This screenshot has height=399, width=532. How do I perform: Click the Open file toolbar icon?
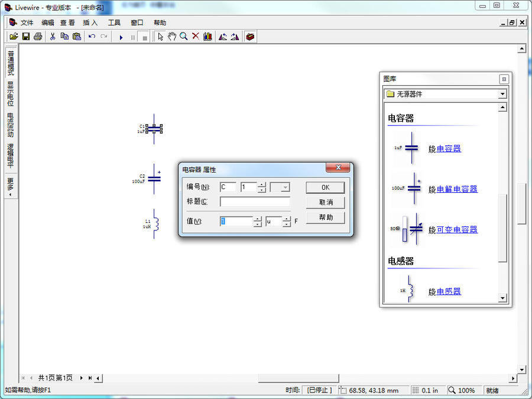pos(14,37)
